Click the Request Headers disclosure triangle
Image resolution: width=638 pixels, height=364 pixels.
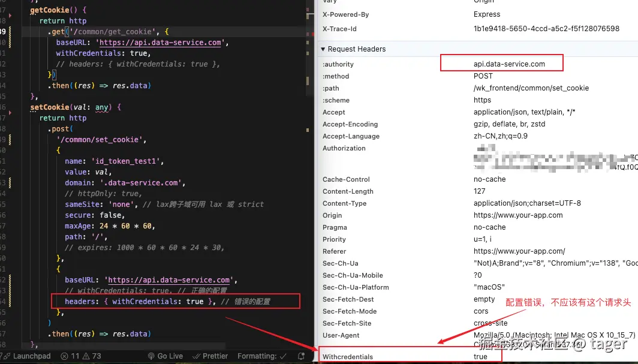pyautogui.click(x=321, y=49)
